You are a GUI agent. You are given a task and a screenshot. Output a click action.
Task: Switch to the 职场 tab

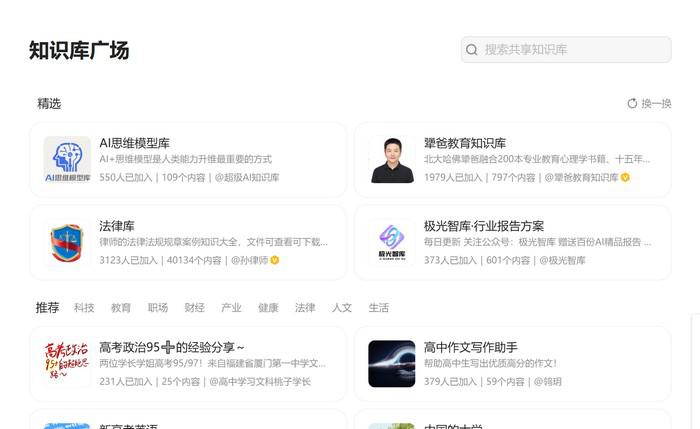pyautogui.click(x=158, y=308)
